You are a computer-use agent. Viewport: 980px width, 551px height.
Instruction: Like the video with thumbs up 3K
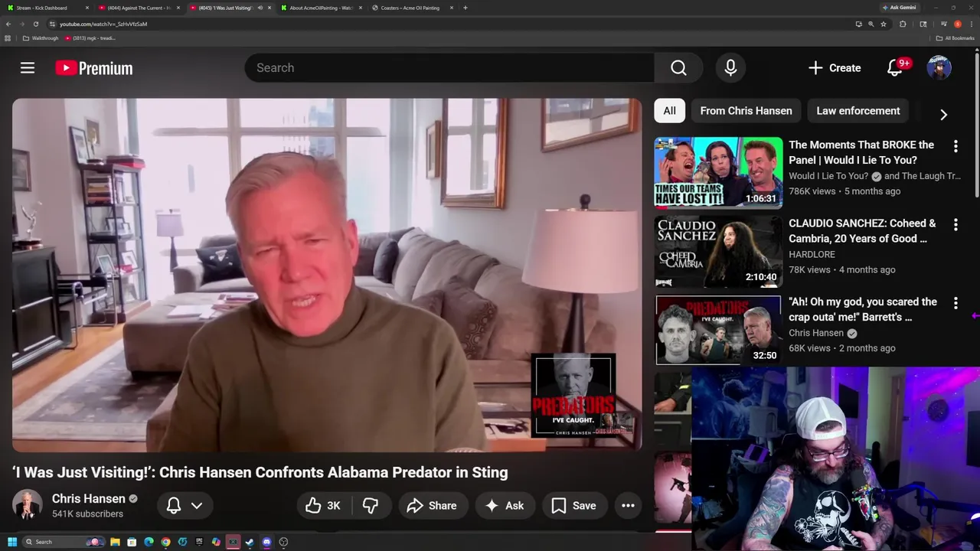click(322, 506)
